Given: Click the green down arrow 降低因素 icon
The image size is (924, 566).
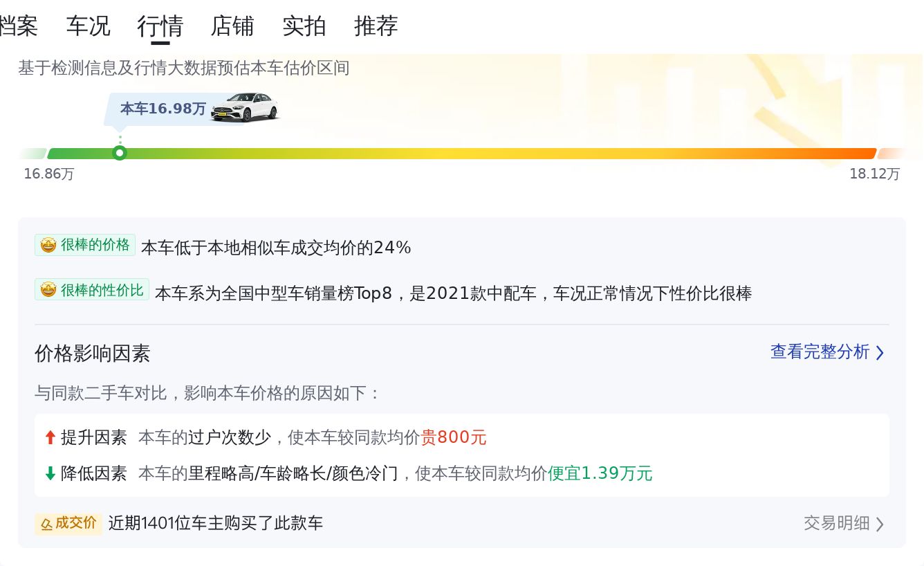Looking at the screenshot, I should coord(50,473).
